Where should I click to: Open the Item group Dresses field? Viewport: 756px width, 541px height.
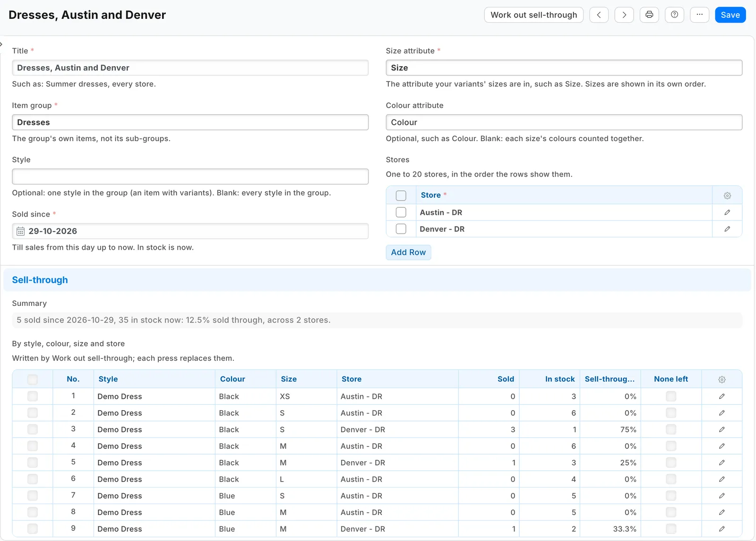(x=190, y=122)
